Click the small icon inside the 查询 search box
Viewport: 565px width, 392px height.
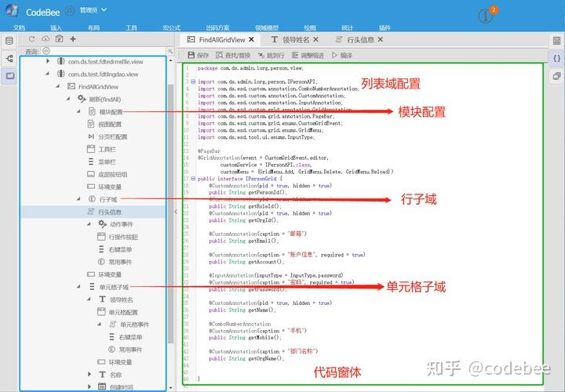[46, 51]
